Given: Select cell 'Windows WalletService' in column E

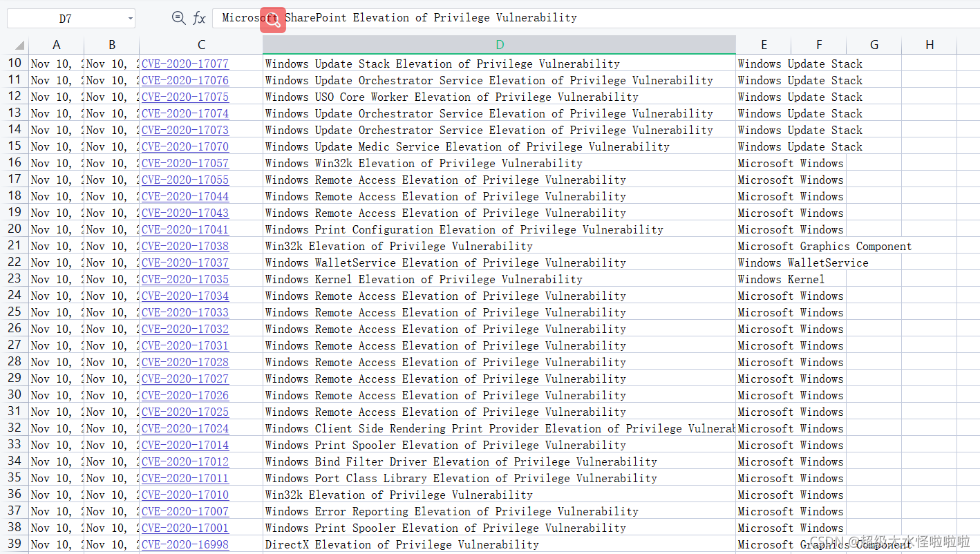Looking at the screenshot, I should click(x=803, y=262).
